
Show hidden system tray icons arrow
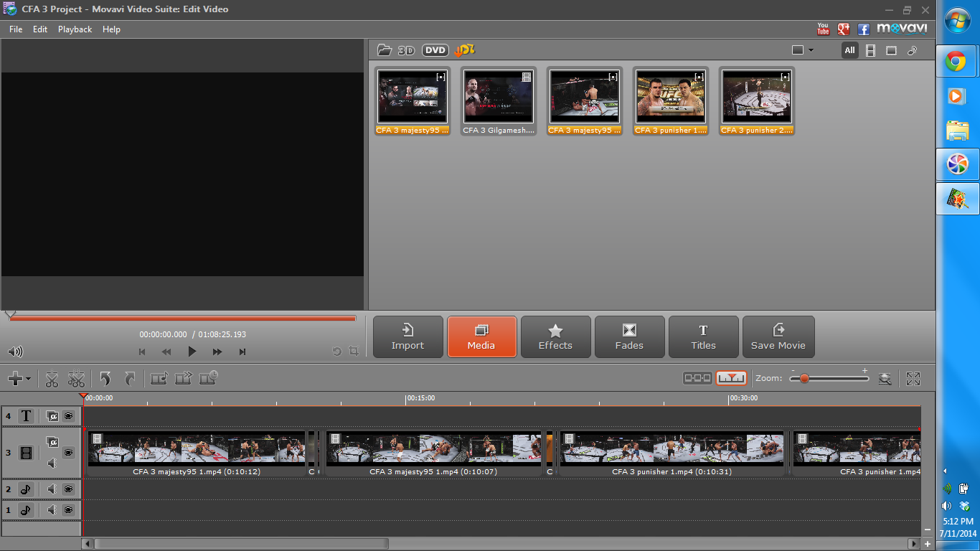(944, 471)
